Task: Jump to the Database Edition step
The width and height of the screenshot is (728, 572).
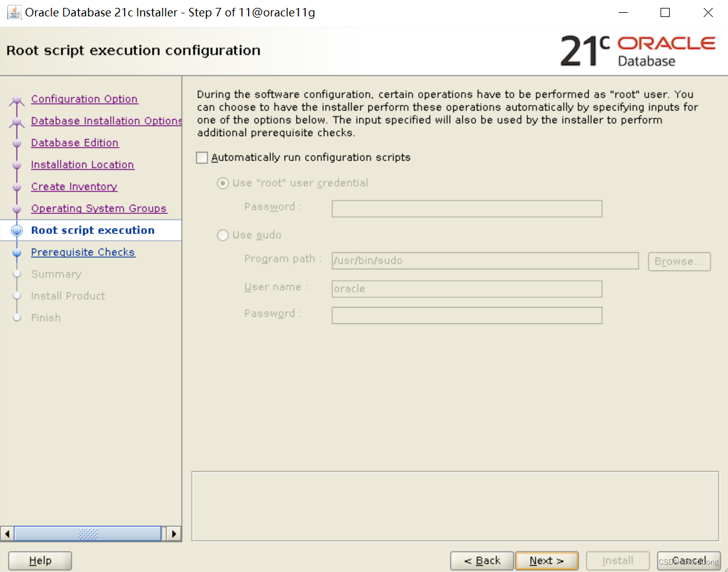Action: coord(75,142)
